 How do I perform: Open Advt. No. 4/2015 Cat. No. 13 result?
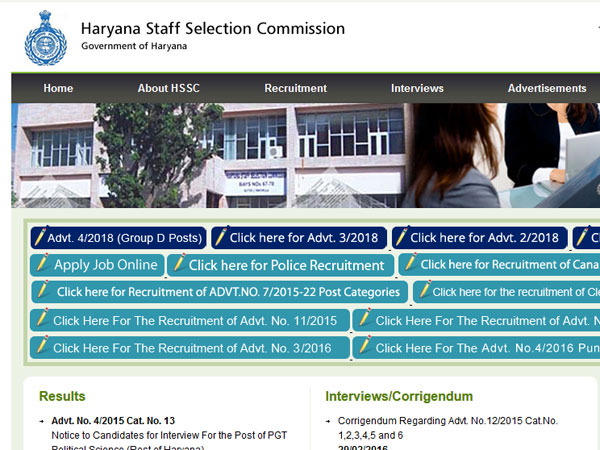pos(113,421)
